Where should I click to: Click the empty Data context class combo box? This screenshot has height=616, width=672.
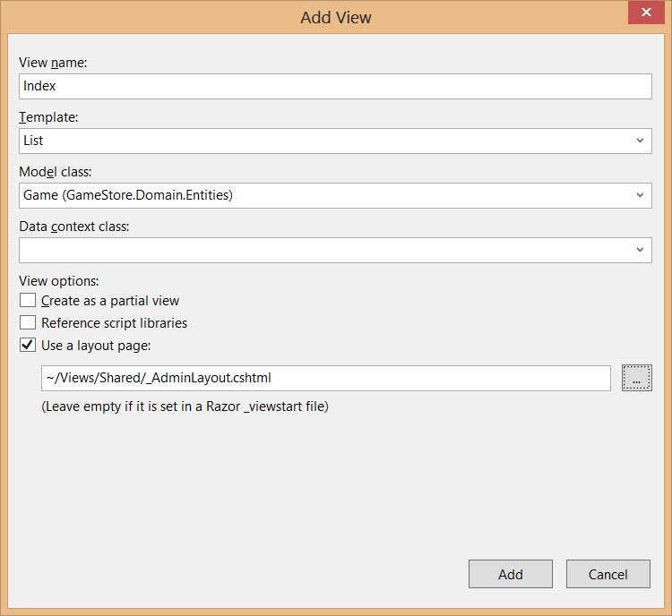[335, 250]
